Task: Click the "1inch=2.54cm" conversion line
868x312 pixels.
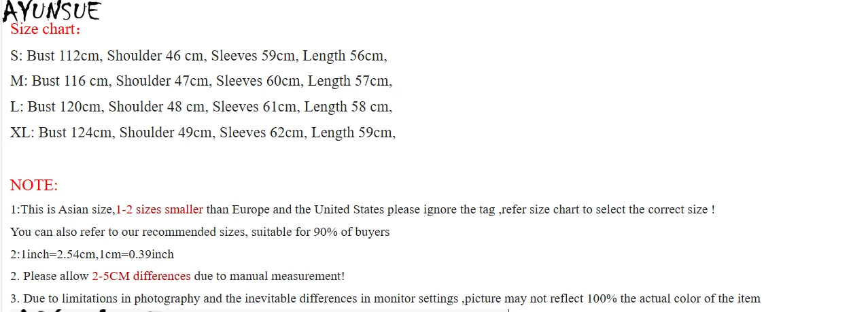Action: click(92, 254)
